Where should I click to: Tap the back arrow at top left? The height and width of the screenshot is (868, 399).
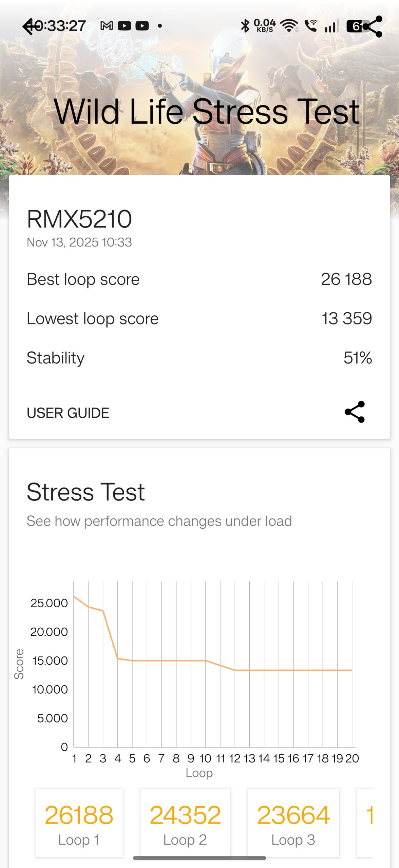click(x=31, y=26)
